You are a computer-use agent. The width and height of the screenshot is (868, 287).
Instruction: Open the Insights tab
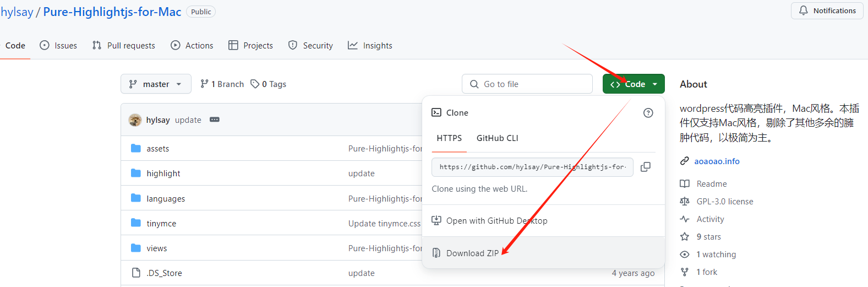[370, 46]
